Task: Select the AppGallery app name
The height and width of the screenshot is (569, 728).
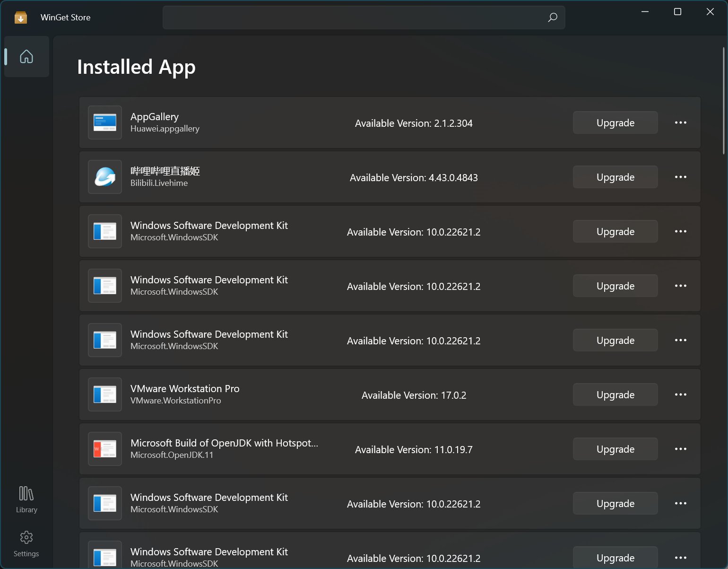Action: coord(155,117)
